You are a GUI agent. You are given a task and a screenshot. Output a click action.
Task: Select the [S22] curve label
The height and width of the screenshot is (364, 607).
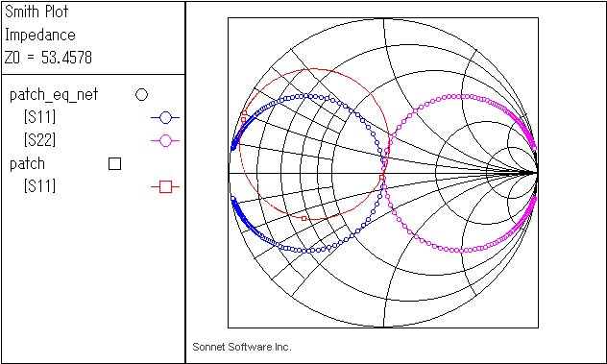click(40, 140)
